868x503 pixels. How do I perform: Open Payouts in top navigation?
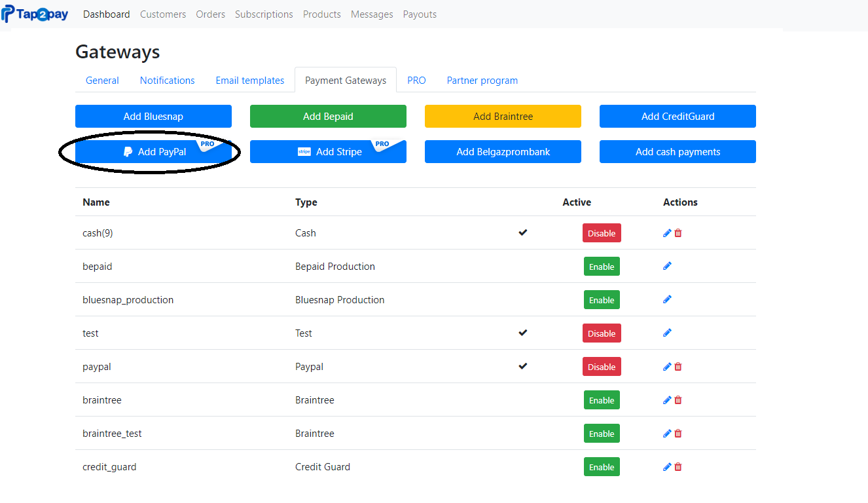pyautogui.click(x=420, y=14)
